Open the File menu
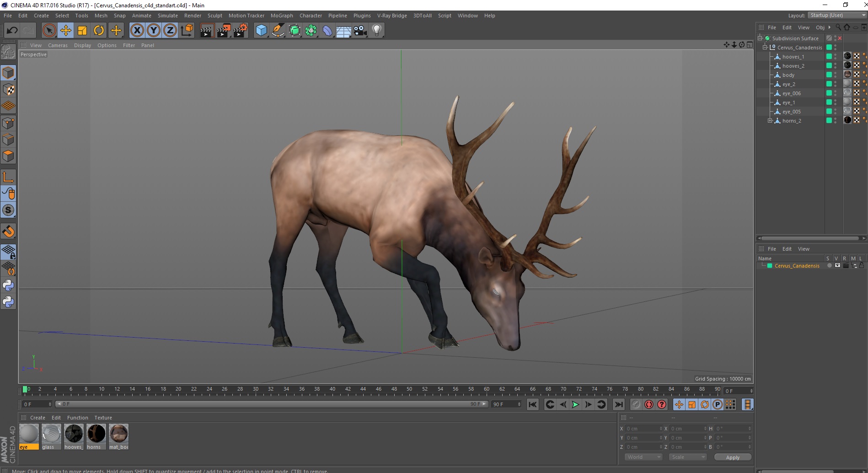Screen dimensions: 868x473 [x=8, y=16]
